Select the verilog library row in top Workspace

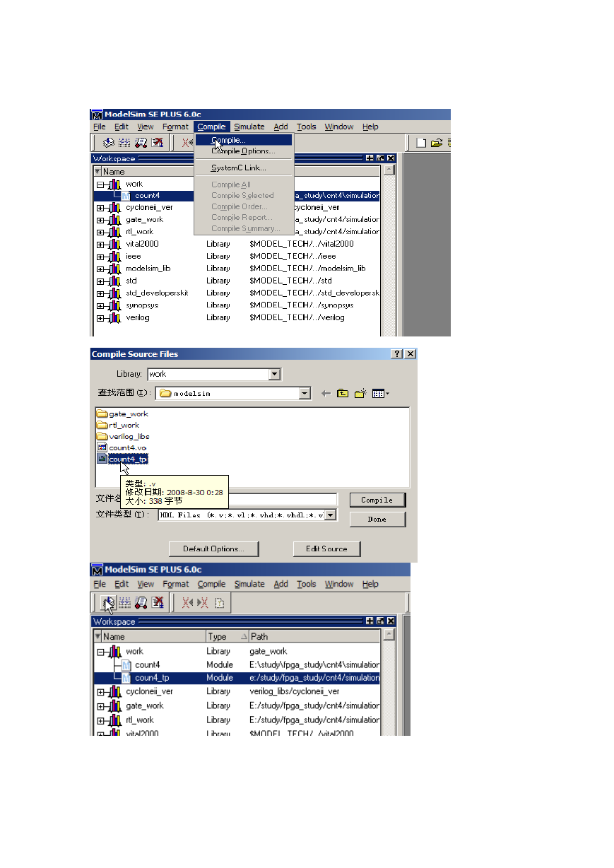(x=237, y=318)
